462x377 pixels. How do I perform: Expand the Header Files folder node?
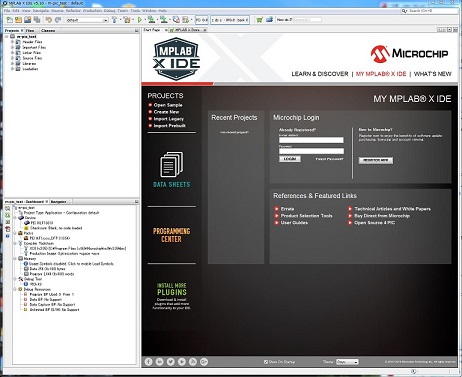coord(12,42)
